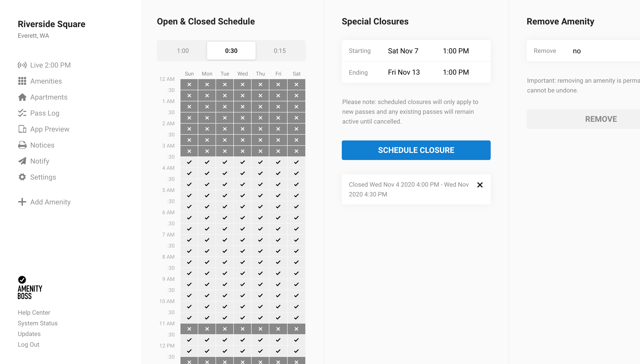Click the Apartments house icon
The width and height of the screenshot is (640, 364).
(22, 97)
